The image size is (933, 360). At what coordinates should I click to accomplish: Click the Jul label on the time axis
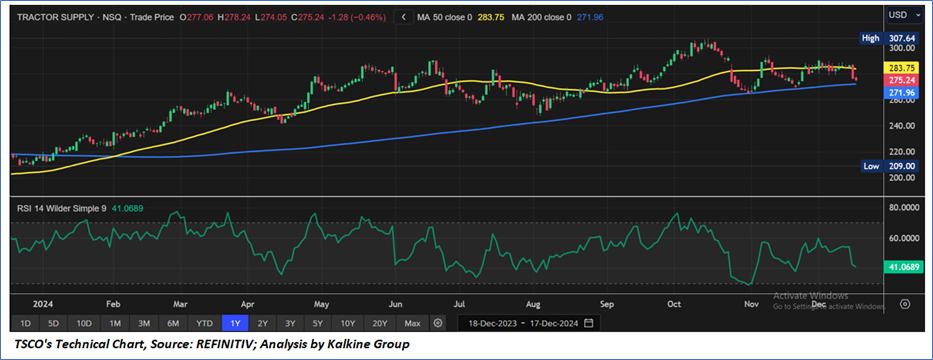458,304
